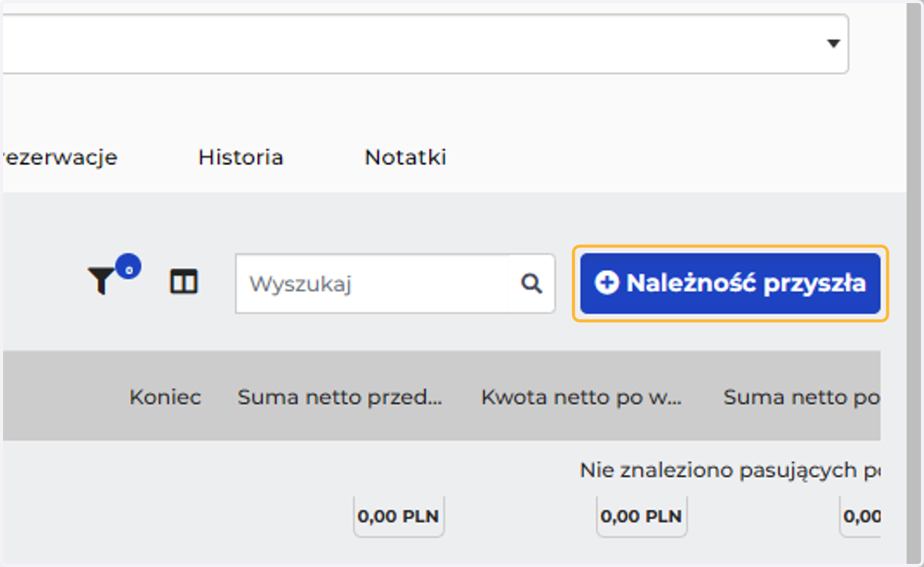Screen dimensions: 924x567
Task: Click 0,00 PLN total under Kwota netto
Action: (641, 516)
